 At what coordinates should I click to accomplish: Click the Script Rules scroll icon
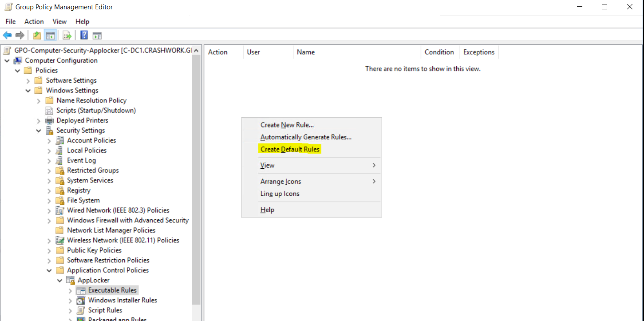81,310
